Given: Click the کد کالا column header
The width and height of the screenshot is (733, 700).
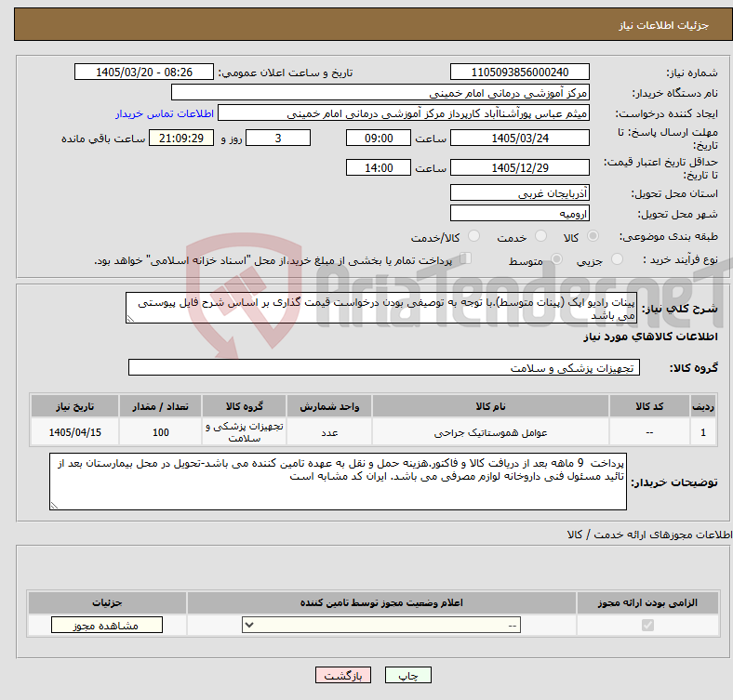Looking at the screenshot, I should click(x=649, y=406).
